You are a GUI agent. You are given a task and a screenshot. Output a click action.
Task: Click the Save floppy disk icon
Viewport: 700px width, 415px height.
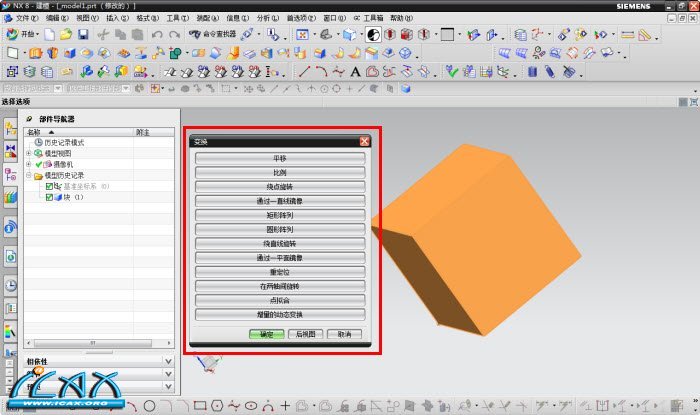[83, 34]
